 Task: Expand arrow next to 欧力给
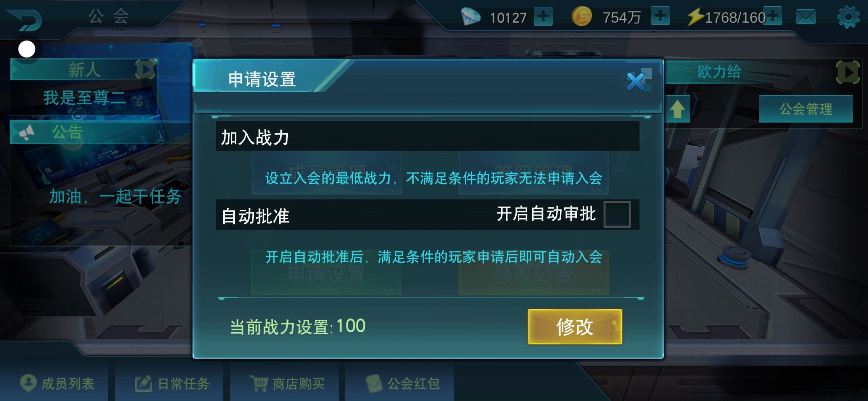pos(848,72)
